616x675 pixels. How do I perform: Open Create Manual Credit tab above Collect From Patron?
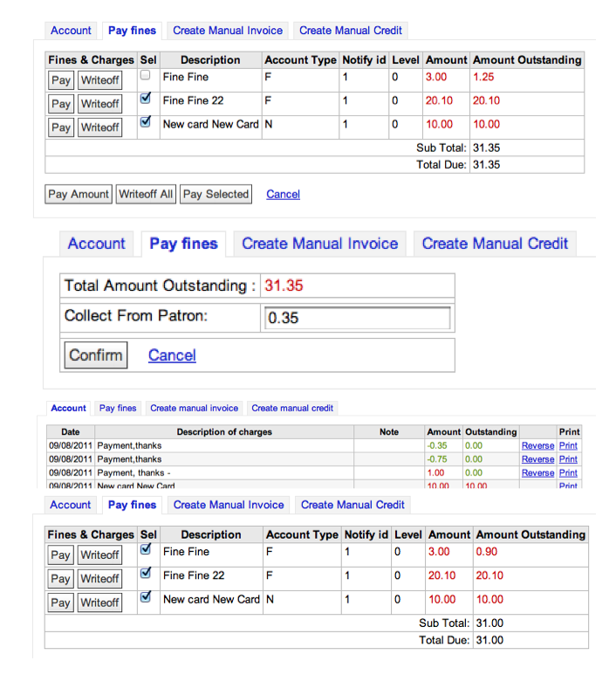495,244
